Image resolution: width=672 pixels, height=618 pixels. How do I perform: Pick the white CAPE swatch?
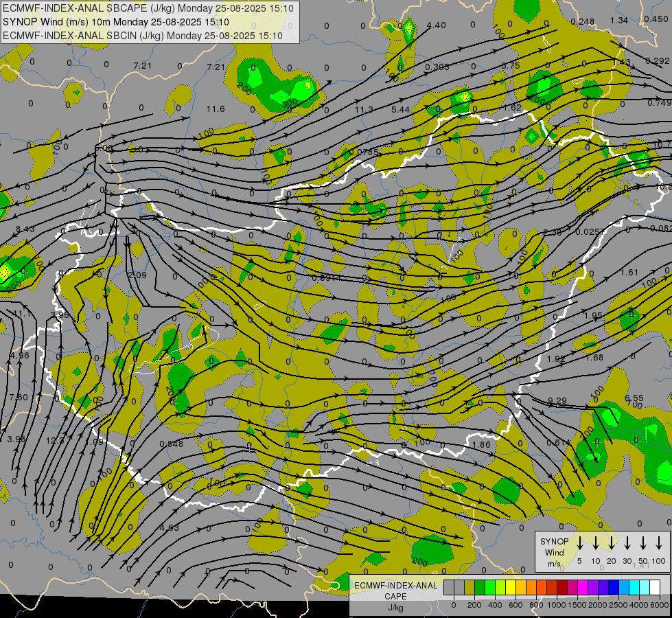[654, 587]
